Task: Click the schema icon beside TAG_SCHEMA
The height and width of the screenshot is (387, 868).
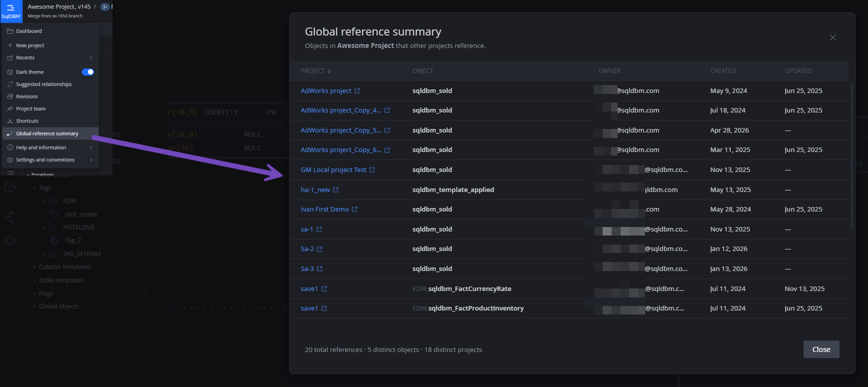Action: coord(52,254)
